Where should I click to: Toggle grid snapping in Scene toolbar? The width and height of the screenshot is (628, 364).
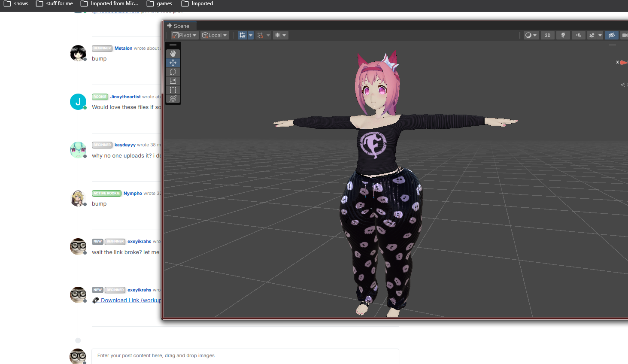tap(260, 35)
